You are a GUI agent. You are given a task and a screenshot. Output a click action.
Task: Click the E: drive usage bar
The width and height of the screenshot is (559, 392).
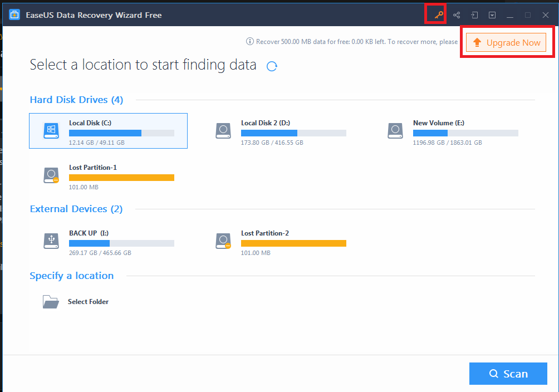pos(465,133)
